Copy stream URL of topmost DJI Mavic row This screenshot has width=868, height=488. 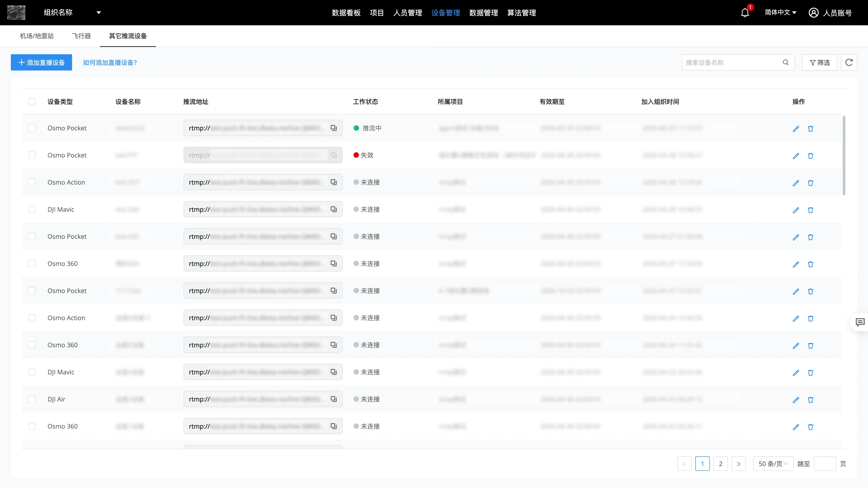[334, 209]
